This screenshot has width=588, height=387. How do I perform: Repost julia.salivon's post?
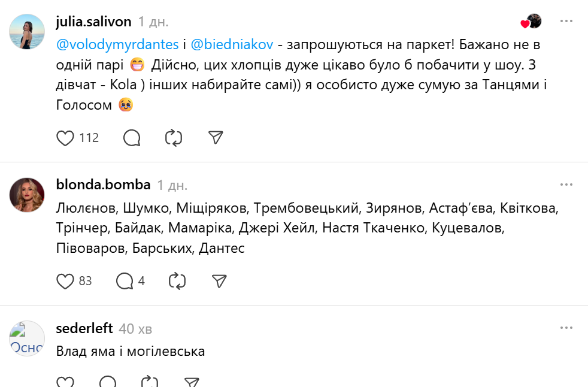174,138
